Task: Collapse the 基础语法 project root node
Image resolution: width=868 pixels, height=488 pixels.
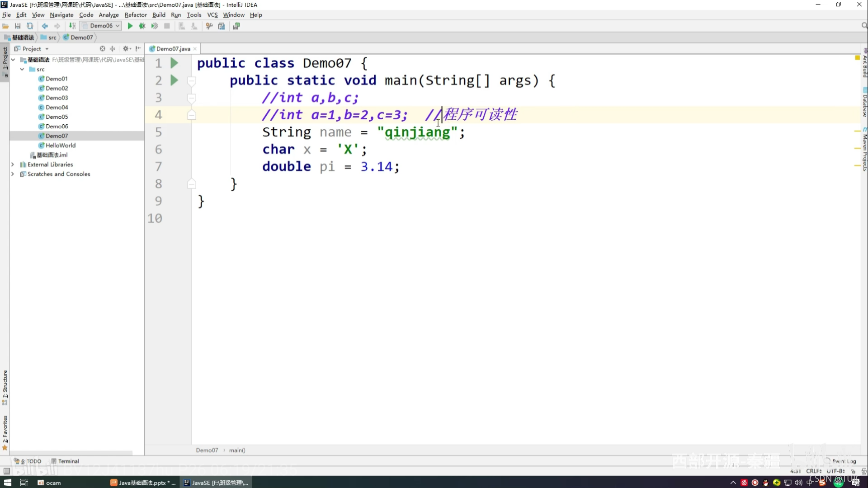Action: (x=13, y=60)
